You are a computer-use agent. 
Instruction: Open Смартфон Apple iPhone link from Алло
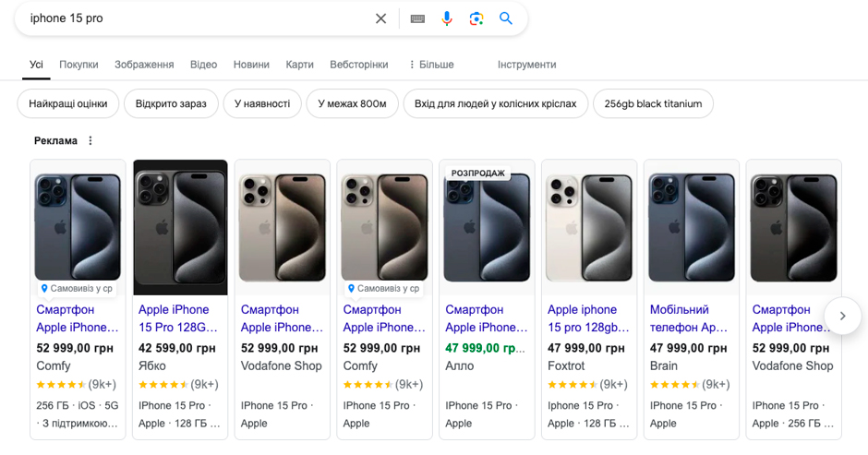click(x=486, y=318)
